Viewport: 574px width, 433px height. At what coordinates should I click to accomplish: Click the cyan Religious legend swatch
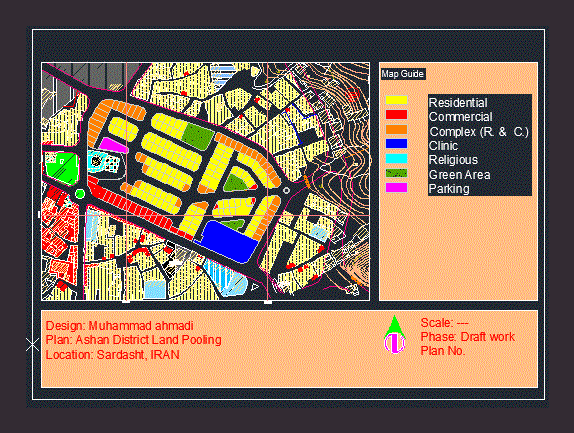pyautogui.click(x=396, y=158)
